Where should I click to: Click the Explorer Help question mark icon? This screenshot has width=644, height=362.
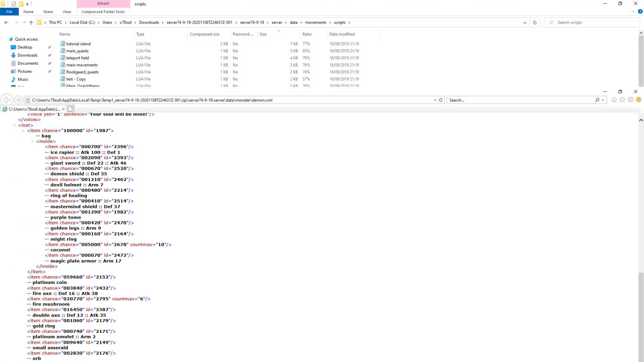click(x=640, y=12)
